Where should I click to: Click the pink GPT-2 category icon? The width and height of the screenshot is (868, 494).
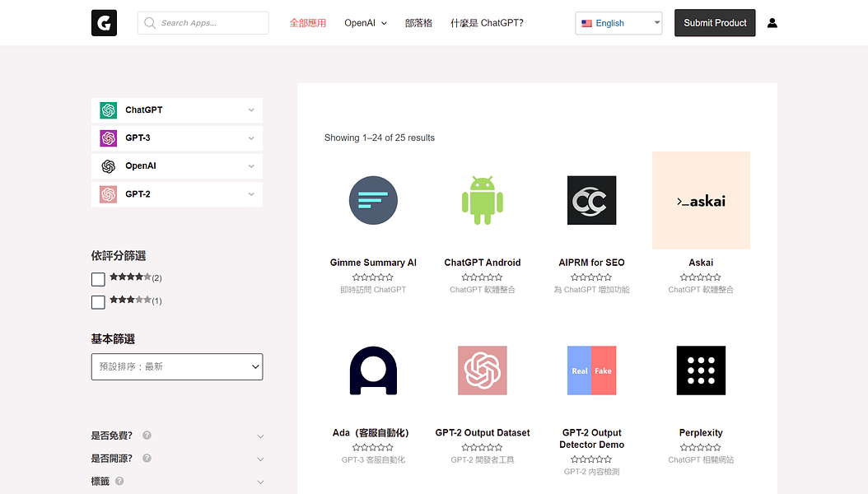coord(109,194)
